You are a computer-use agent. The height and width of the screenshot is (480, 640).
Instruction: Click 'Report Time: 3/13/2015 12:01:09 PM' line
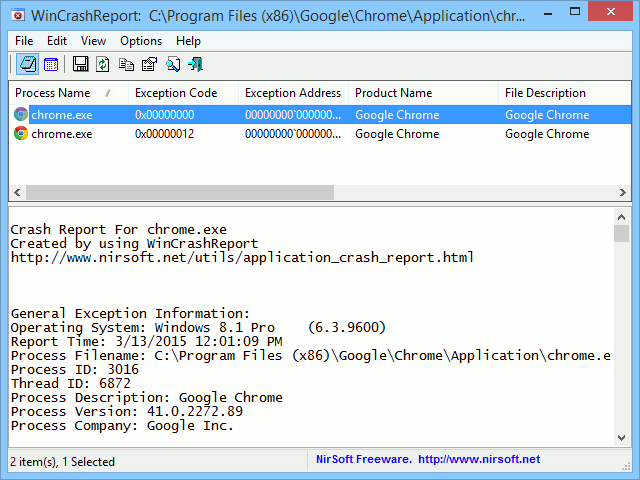[146, 342]
